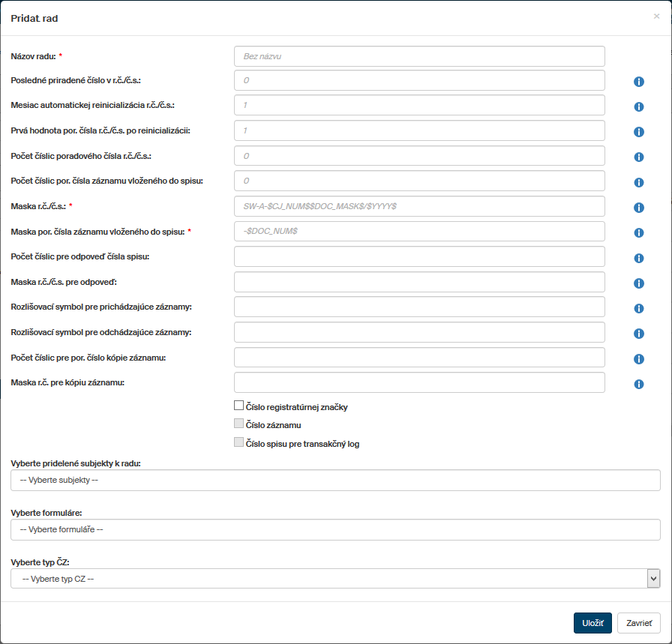Click the Uložiť button
The image size is (672, 644).
coord(592,623)
